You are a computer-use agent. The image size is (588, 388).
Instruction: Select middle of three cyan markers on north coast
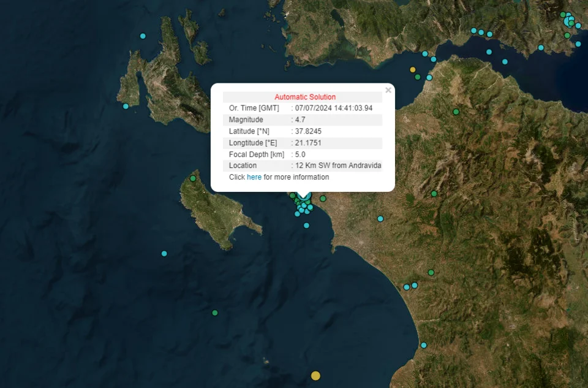(481, 32)
